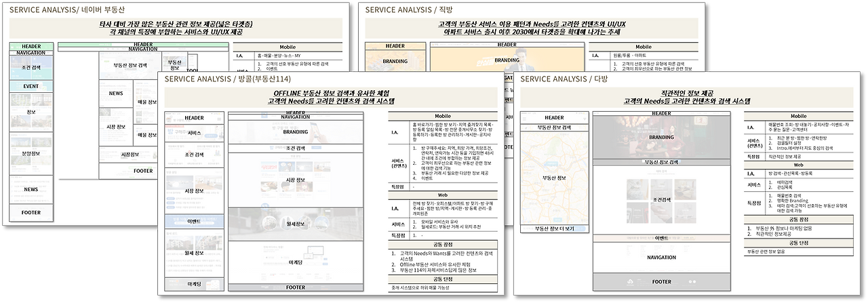Click the Web table header on the 방콜 slide
Image resolution: width=868 pixels, height=303 pixels.
click(442, 194)
